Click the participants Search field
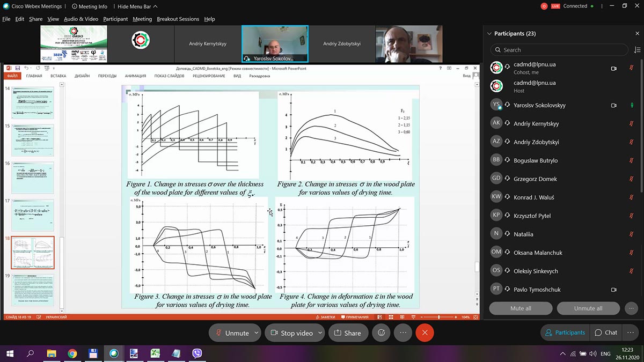644x362 pixels. pyautogui.click(x=561, y=50)
